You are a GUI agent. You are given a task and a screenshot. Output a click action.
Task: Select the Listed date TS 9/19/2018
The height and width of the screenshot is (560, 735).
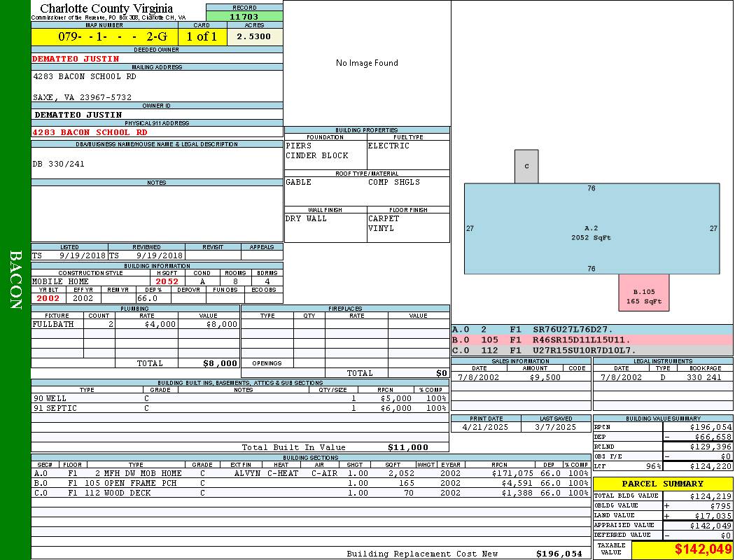69,255
